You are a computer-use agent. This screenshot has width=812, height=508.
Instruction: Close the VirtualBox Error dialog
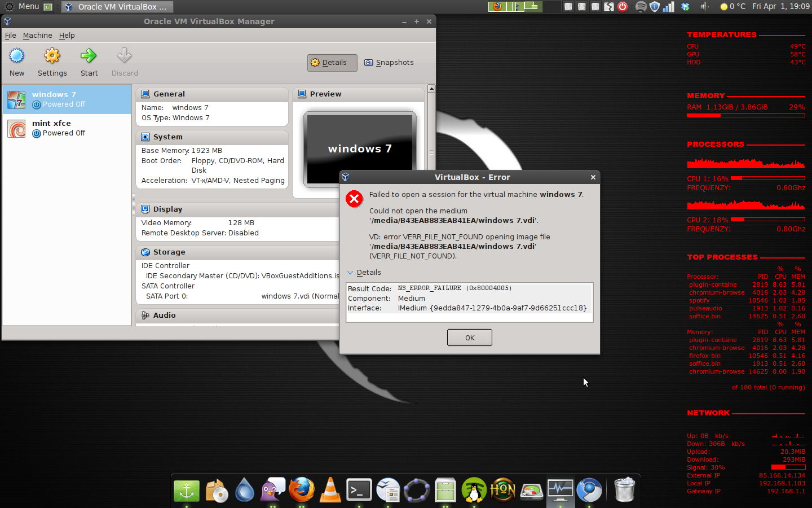[593, 177]
